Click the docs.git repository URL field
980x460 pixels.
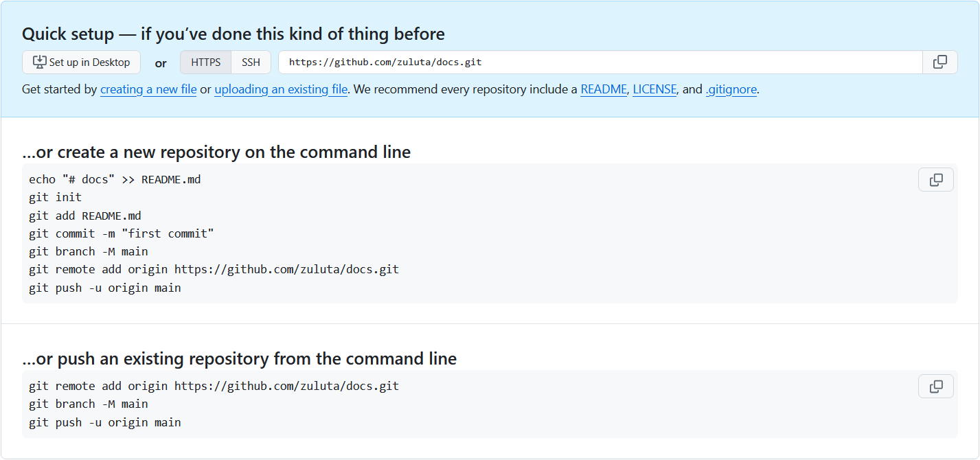pyautogui.click(x=597, y=62)
